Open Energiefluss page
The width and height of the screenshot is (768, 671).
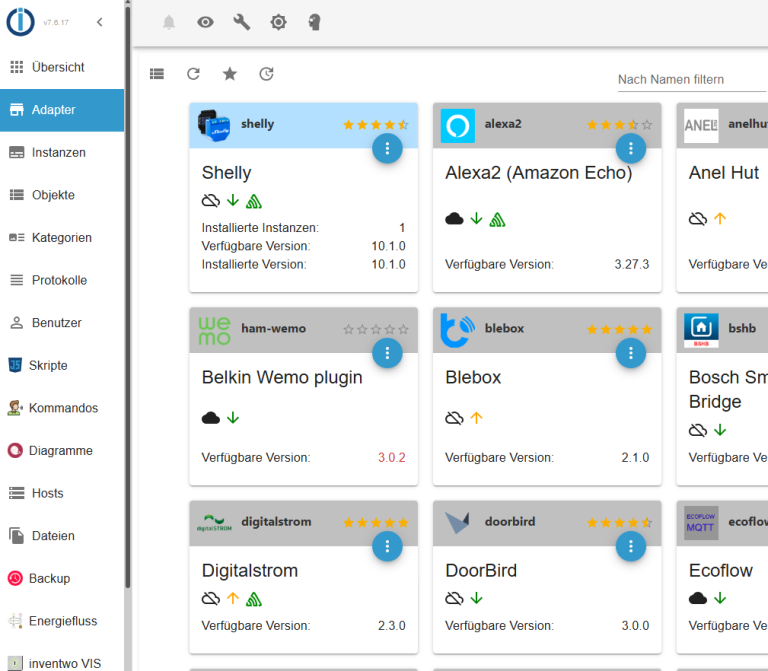[x=62, y=621]
